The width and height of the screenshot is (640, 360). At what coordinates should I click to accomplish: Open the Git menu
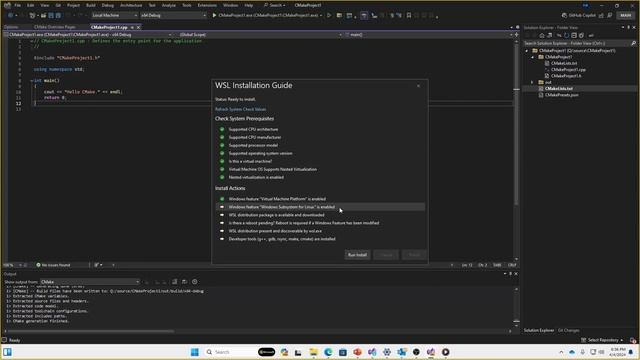58,5
